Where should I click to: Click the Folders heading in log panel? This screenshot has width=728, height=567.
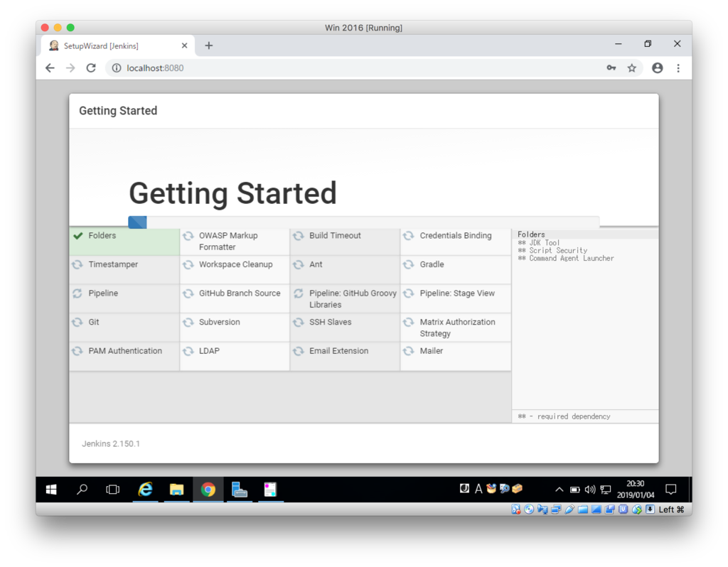531,234
